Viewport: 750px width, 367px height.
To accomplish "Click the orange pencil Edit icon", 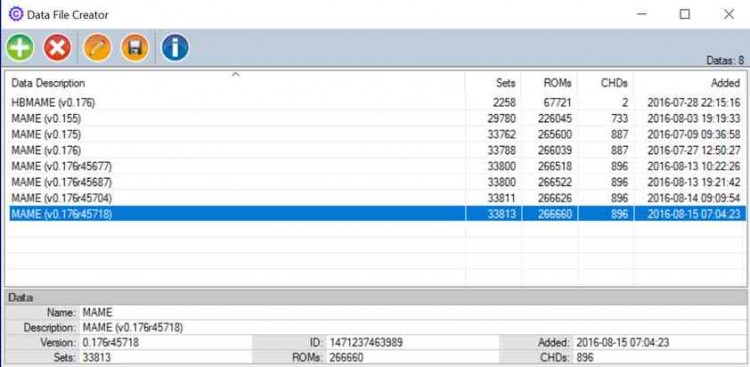I will pyautogui.click(x=98, y=48).
